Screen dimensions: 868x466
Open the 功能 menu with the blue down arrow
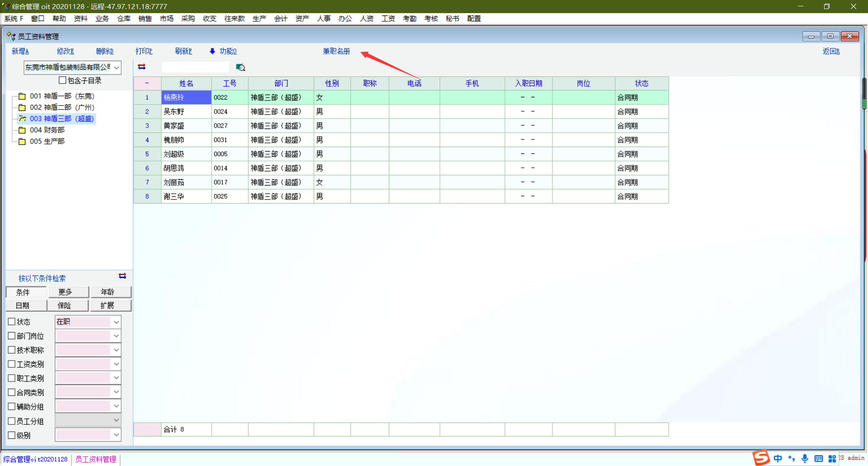point(223,51)
